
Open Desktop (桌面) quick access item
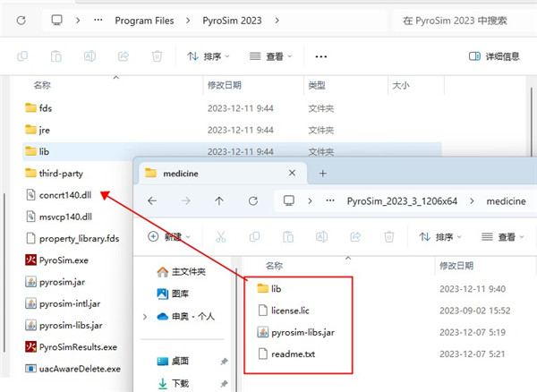pos(173,361)
